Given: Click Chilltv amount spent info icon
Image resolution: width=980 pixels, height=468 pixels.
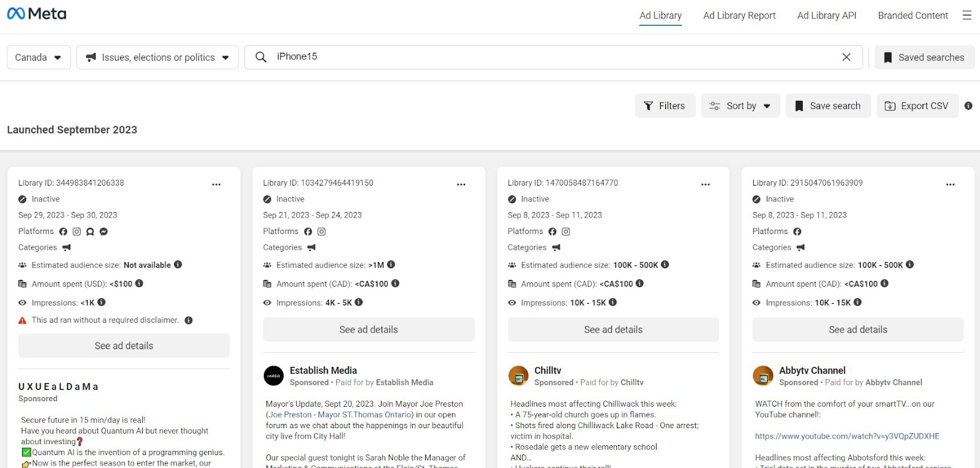Looking at the screenshot, I should [639, 284].
